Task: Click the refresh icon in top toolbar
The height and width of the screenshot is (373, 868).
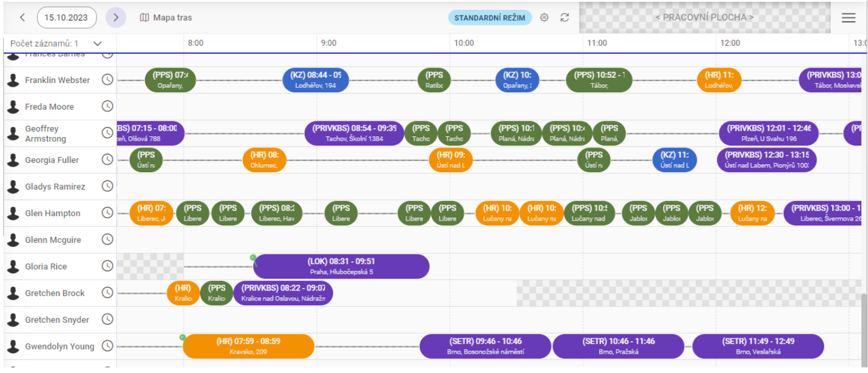Action: [x=565, y=17]
